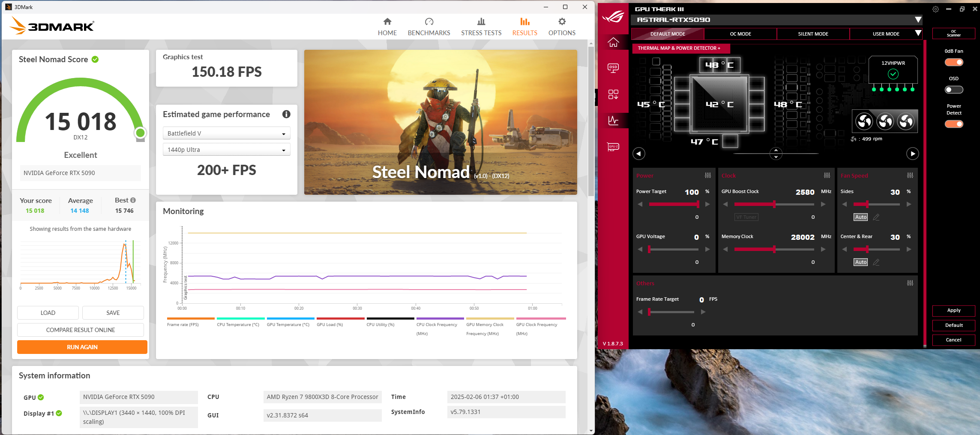Expand Thermal Map & Power Detector plus
Screen dimensions: 980x435
[681, 48]
